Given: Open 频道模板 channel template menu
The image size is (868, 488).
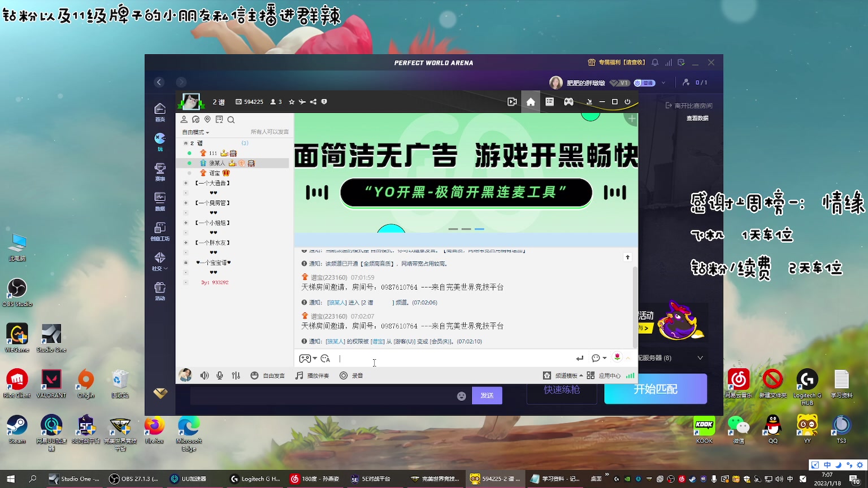Looking at the screenshot, I should click(563, 376).
